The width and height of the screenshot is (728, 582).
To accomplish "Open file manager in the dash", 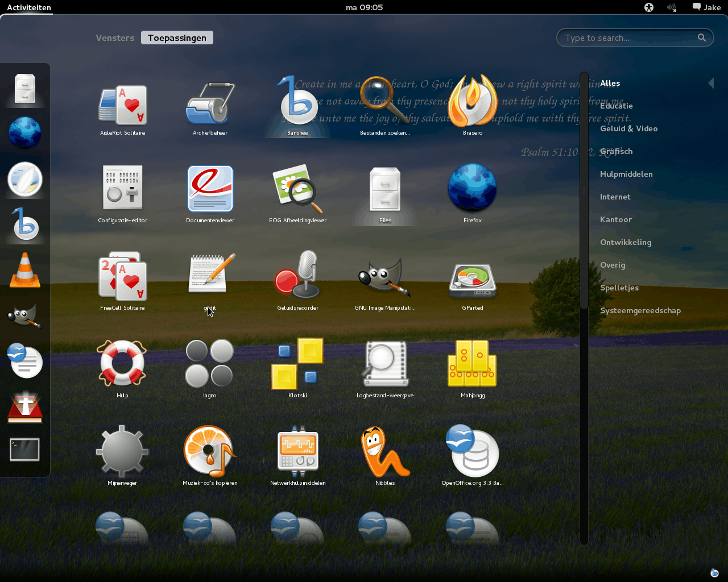I will [25, 89].
